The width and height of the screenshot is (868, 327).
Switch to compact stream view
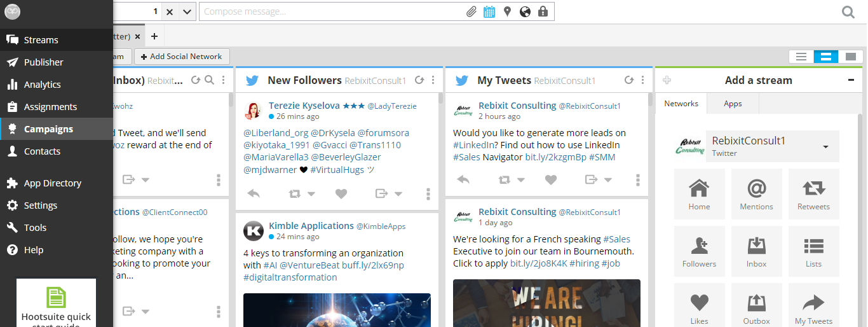point(801,57)
